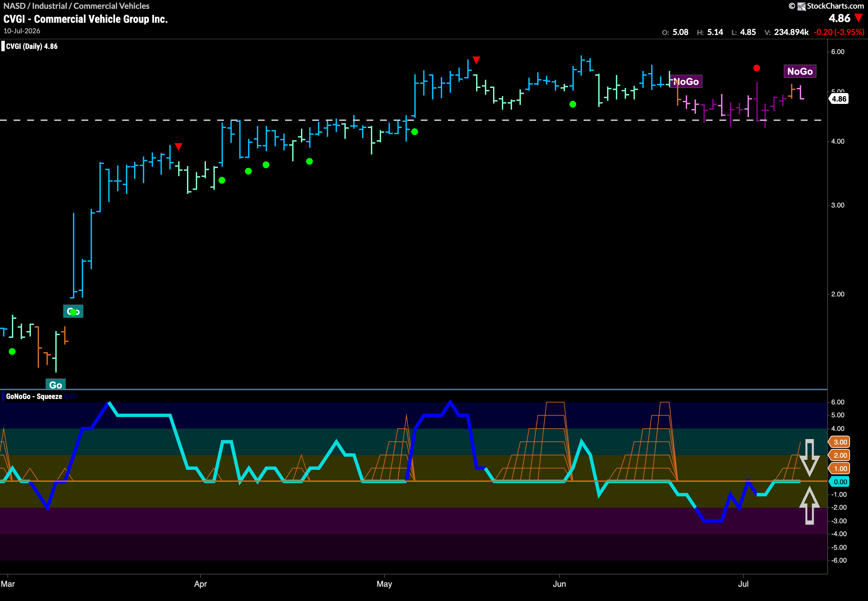Click the open value 5.08
The image size is (868, 601).
680,32
